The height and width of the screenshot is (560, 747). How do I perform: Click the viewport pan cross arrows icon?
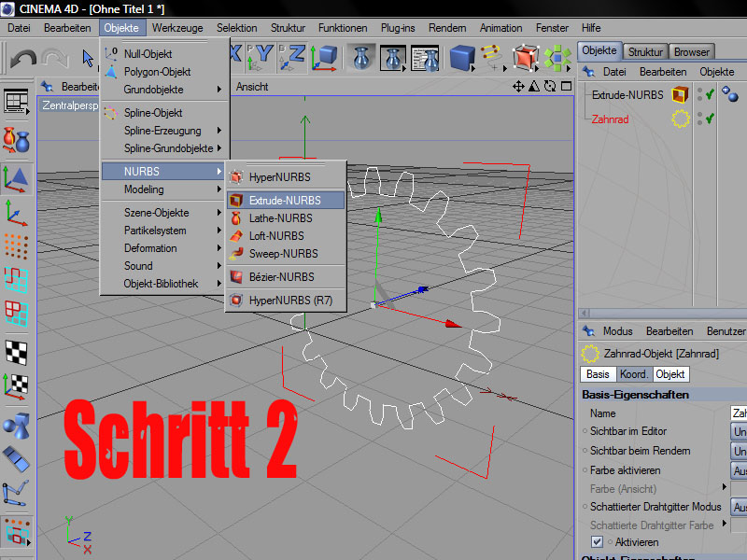[518, 86]
